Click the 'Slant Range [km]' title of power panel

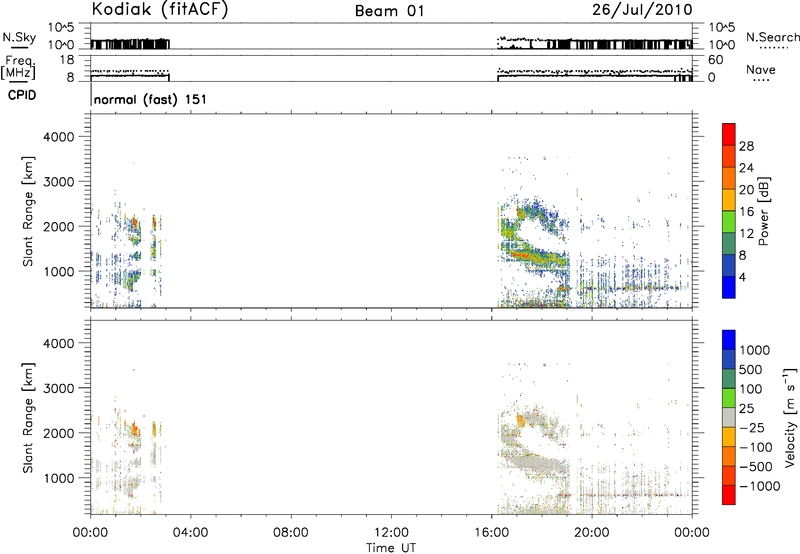point(28,211)
